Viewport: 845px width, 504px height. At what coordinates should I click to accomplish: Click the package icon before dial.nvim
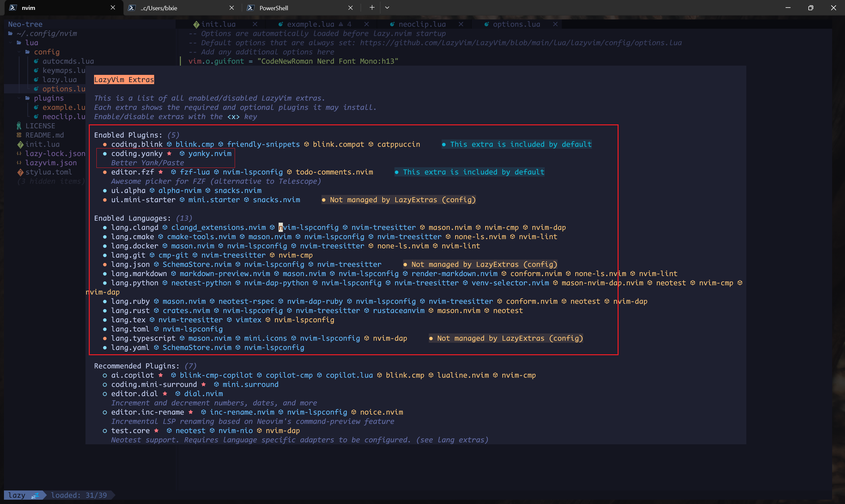(x=178, y=394)
